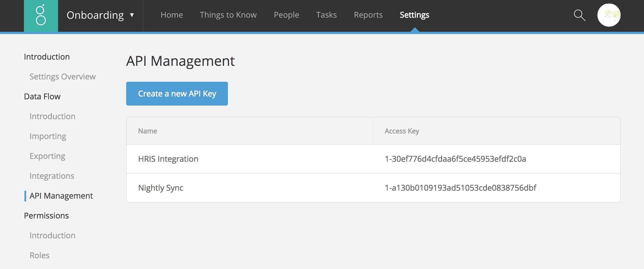Click the Nightly Sync access key value
Screen dimensions: 644x269
click(460, 188)
